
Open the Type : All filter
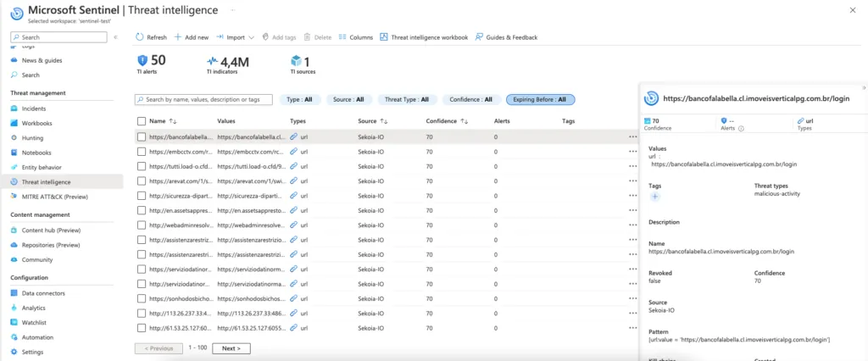point(299,100)
